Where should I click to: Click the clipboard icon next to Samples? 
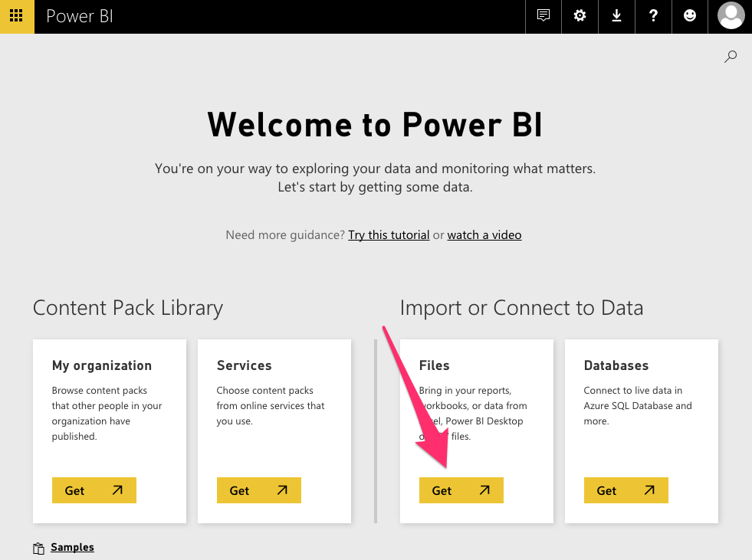(38, 548)
